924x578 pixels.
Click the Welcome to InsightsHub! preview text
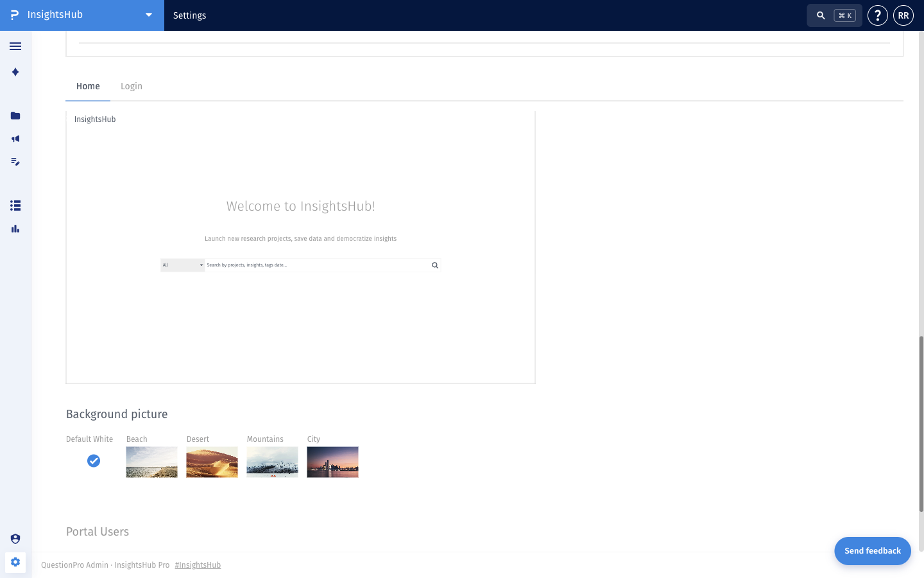pos(301,206)
